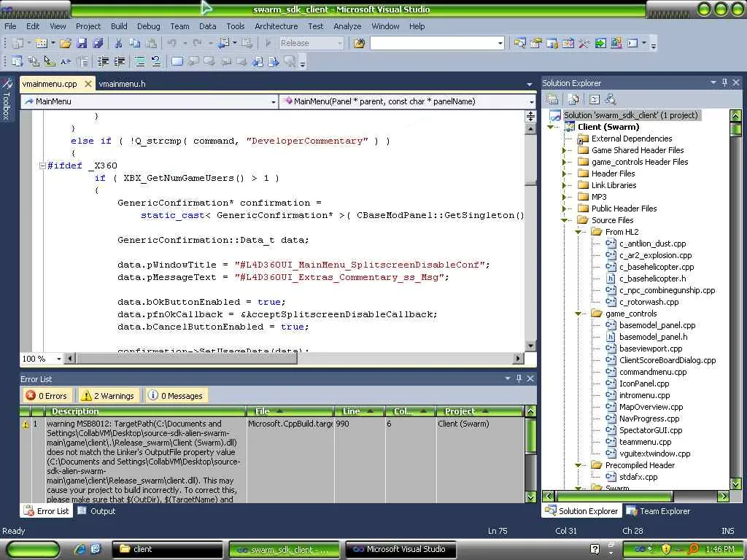
Task: Open the client folder taskbar button
Action: [x=167, y=549]
